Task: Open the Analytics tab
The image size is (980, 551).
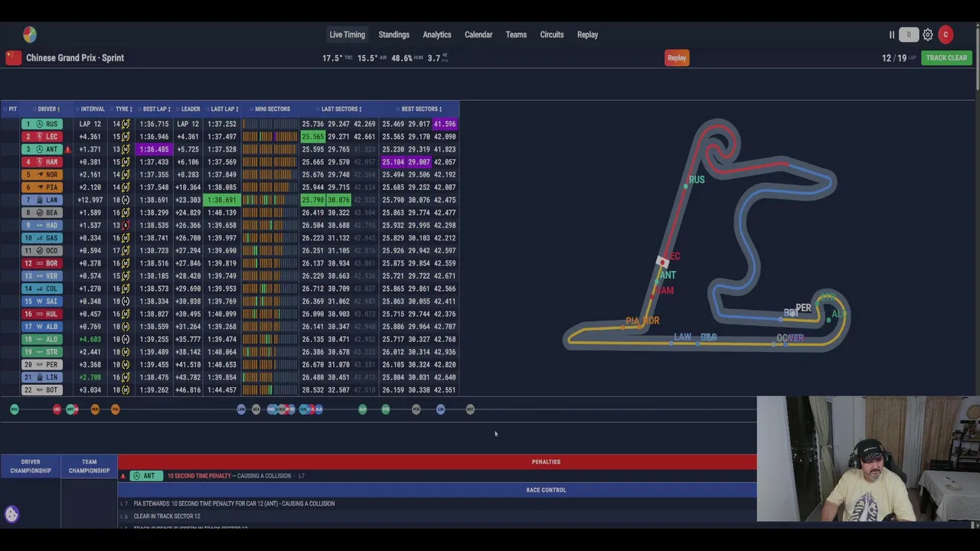Action: pyautogui.click(x=437, y=34)
